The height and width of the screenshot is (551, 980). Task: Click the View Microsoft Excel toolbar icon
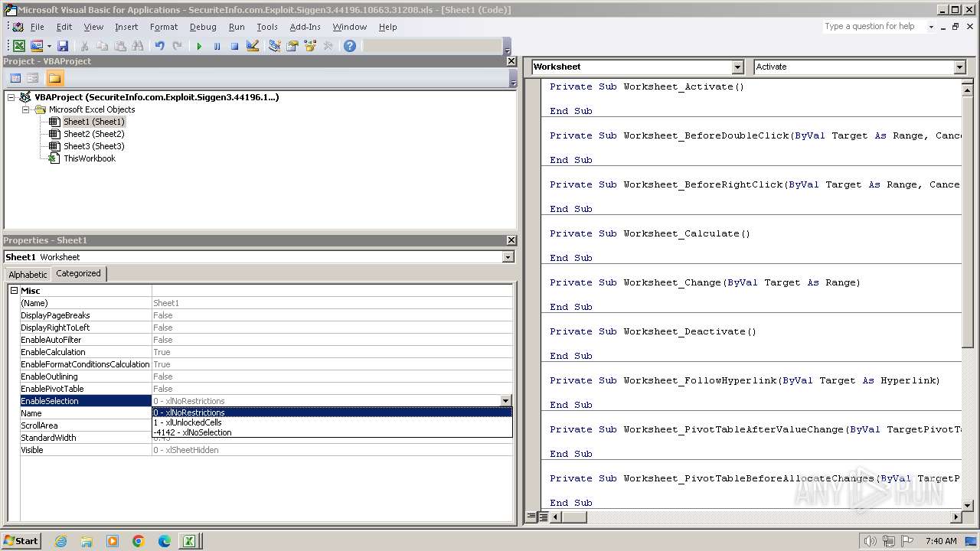coord(18,46)
